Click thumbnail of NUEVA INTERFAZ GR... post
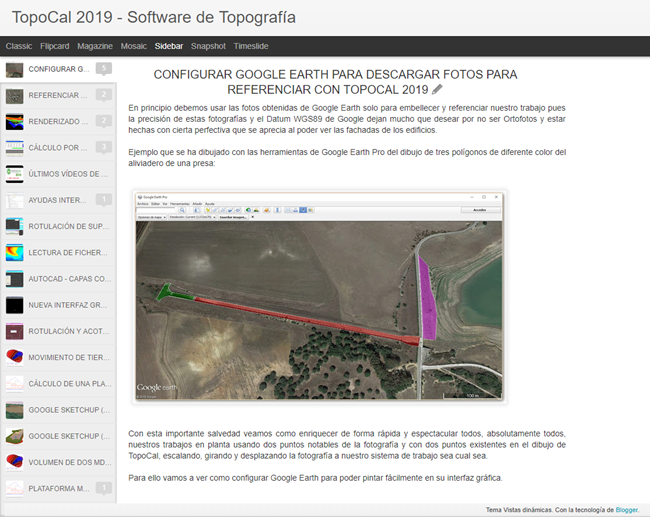Screen dimensions: 650x518 click(15, 305)
